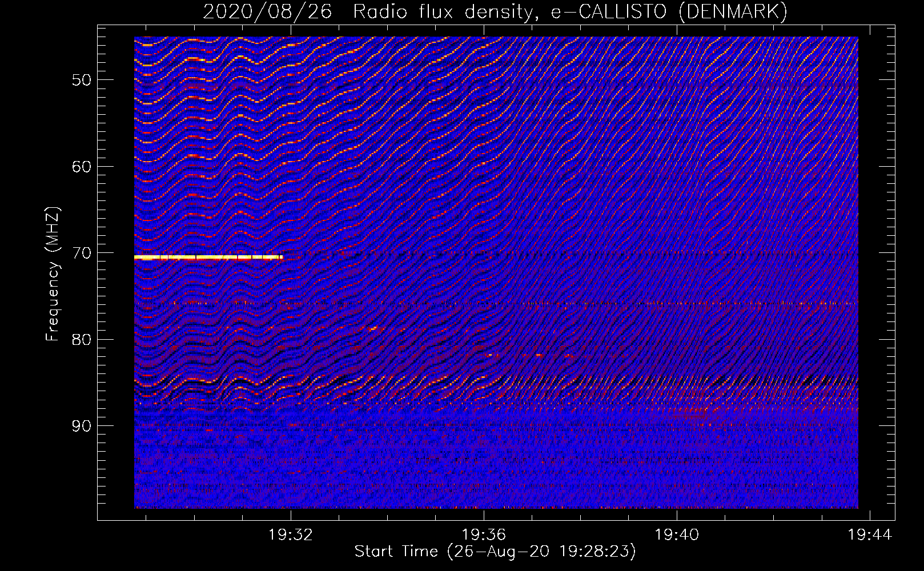Click the 80 frequency tick label
Viewport: 924px width, 571px height.
82,340
